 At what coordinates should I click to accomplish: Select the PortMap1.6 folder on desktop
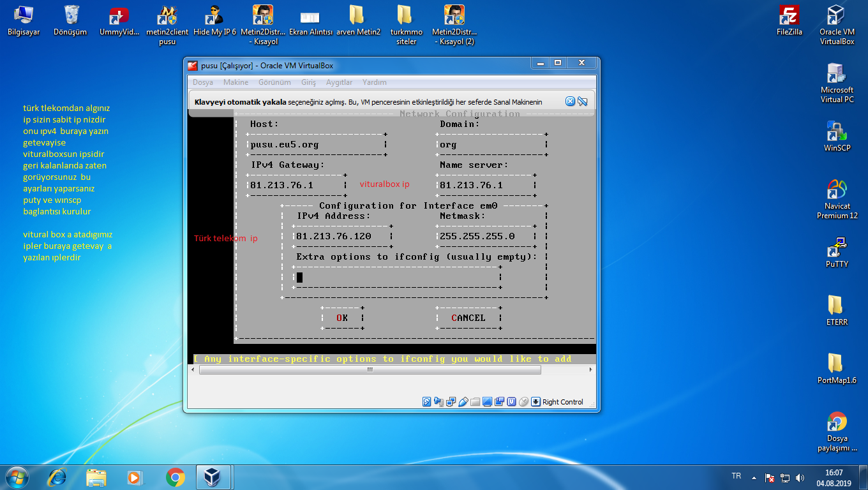pos(837,368)
